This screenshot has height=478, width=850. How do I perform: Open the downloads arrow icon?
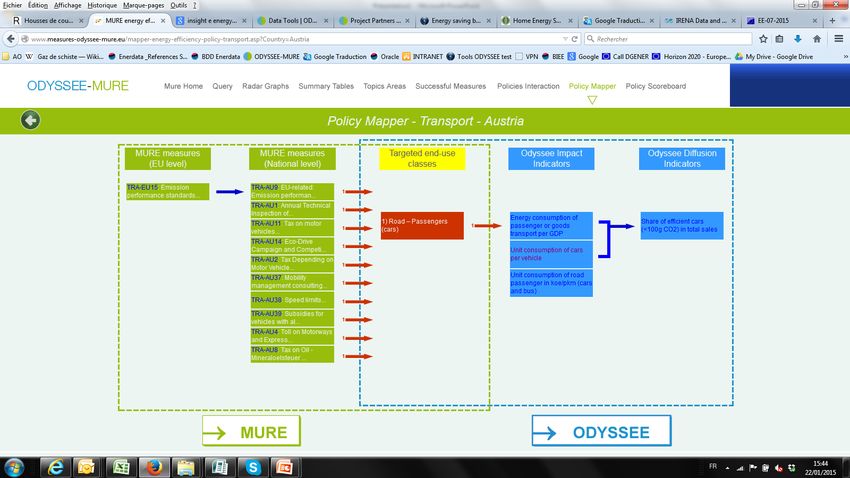click(798, 39)
